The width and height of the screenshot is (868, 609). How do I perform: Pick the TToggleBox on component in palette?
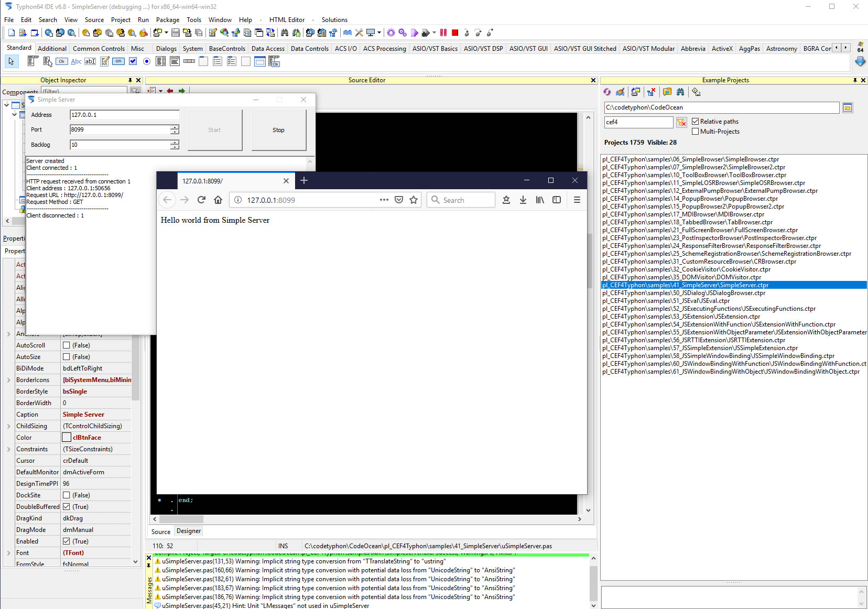point(118,61)
